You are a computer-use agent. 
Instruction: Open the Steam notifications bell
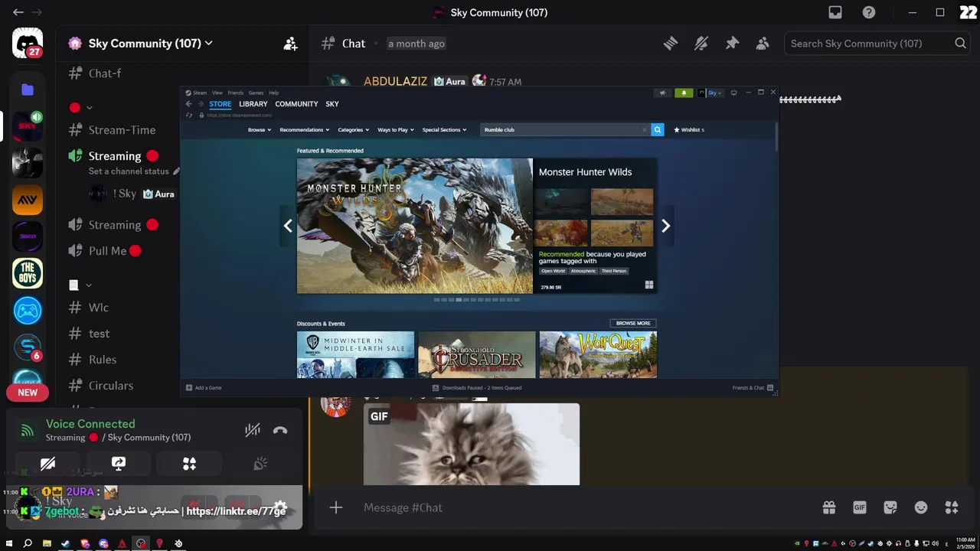click(684, 93)
